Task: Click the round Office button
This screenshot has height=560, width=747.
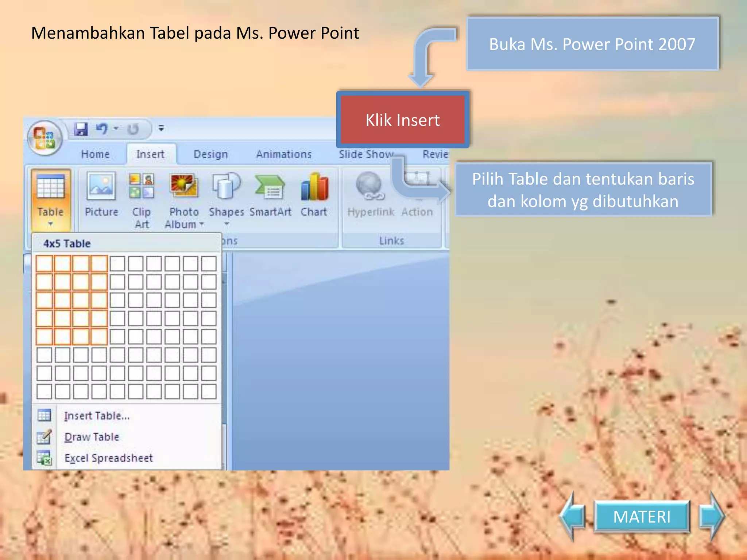Action: [x=44, y=139]
